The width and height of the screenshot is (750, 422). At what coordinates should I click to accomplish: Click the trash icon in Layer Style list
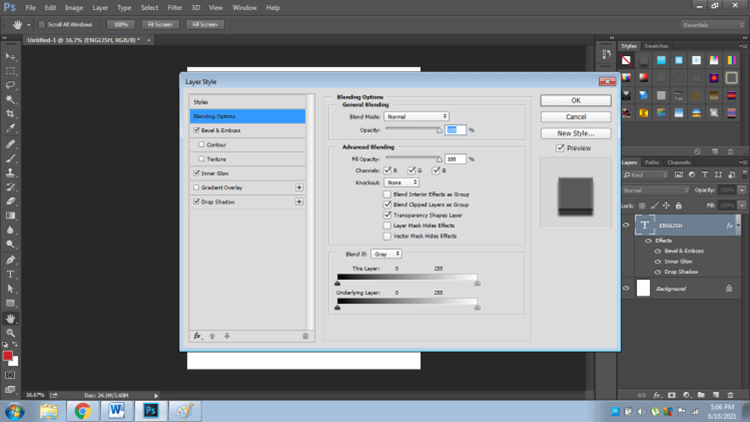pyautogui.click(x=305, y=336)
